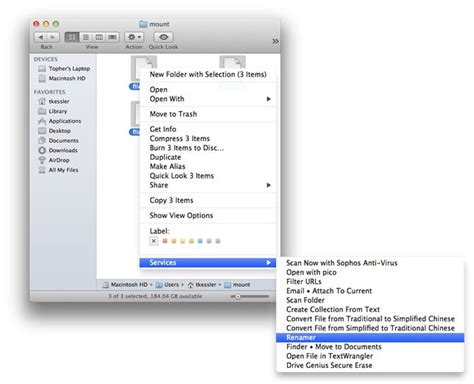Click the Quick Look eye button

click(x=163, y=37)
